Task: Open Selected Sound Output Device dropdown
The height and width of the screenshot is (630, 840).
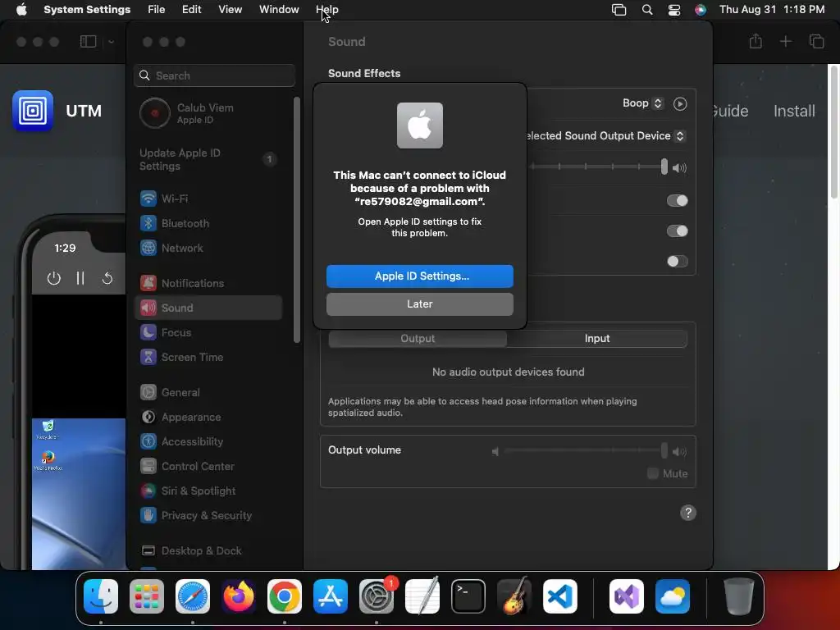Action: pos(605,136)
